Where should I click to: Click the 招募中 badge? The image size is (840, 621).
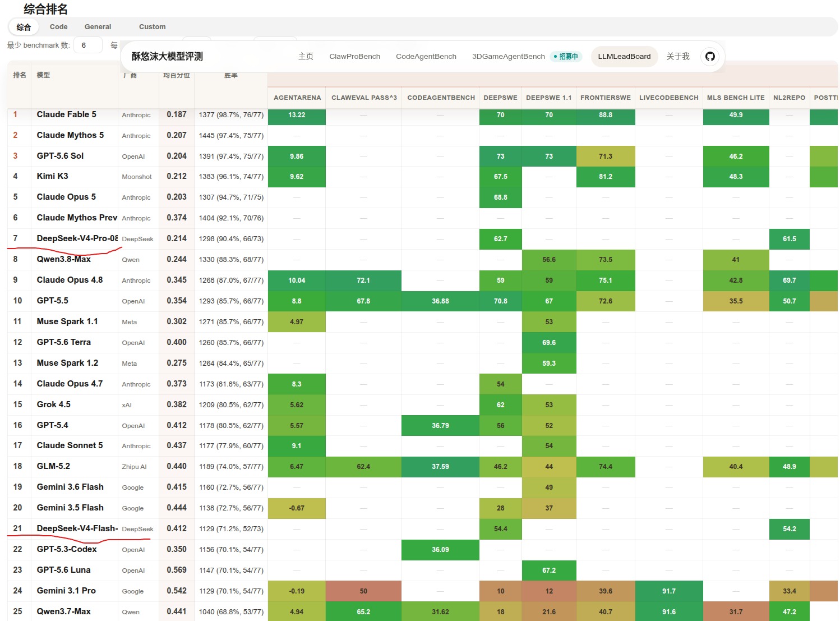coord(566,57)
